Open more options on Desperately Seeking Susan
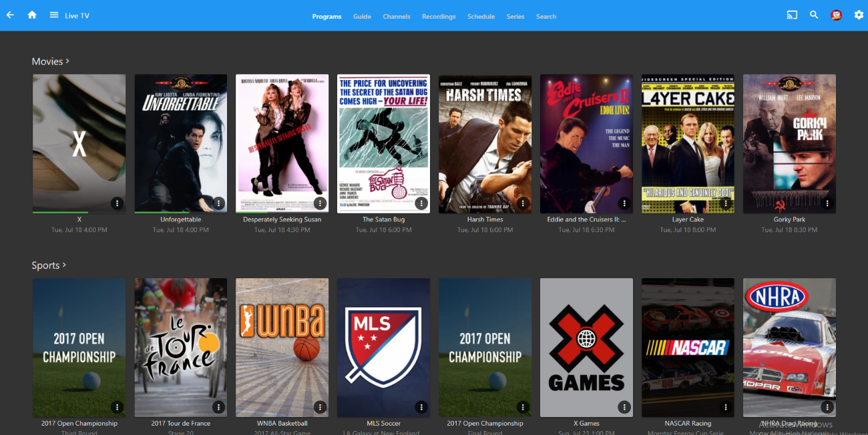 [x=320, y=203]
